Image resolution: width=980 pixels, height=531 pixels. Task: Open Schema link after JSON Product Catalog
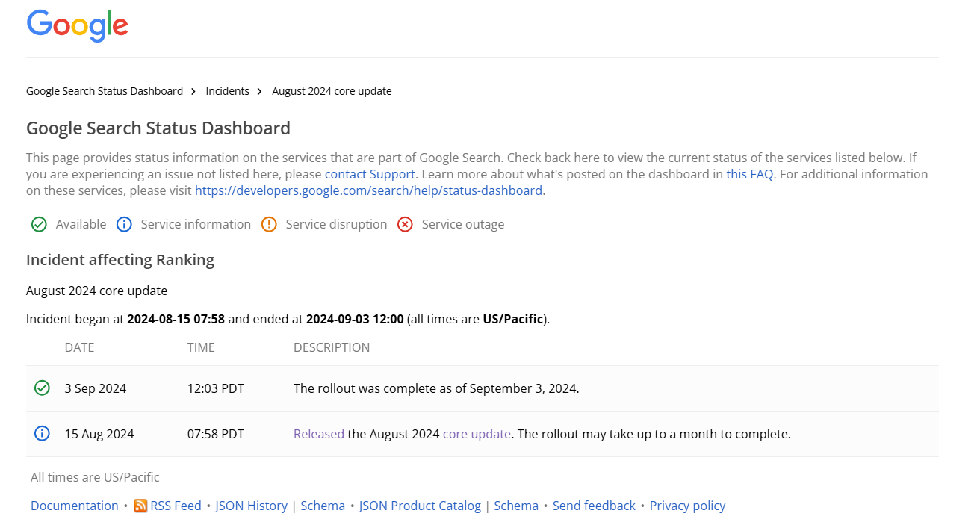point(516,506)
